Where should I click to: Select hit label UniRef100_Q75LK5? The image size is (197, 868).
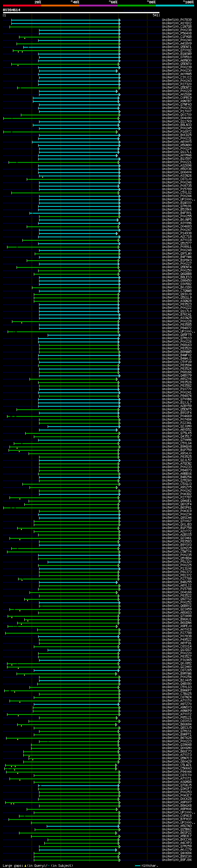click(x=177, y=433)
